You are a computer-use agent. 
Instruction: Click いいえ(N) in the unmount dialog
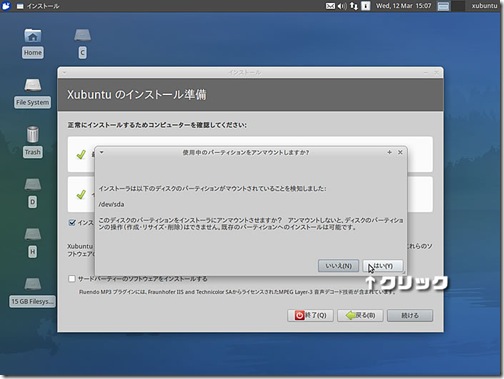[338, 266]
